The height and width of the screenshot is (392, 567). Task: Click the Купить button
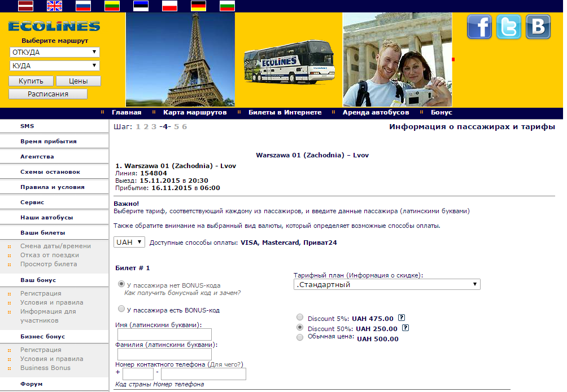(31, 81)
